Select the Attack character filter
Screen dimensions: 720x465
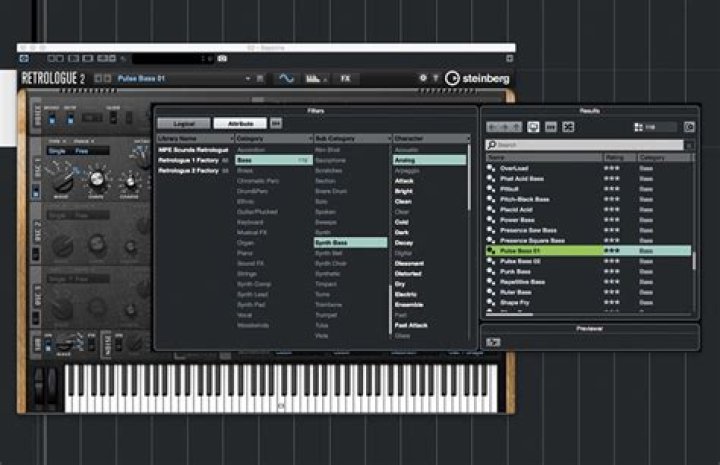pyautogui.click(x=404, y=181)
